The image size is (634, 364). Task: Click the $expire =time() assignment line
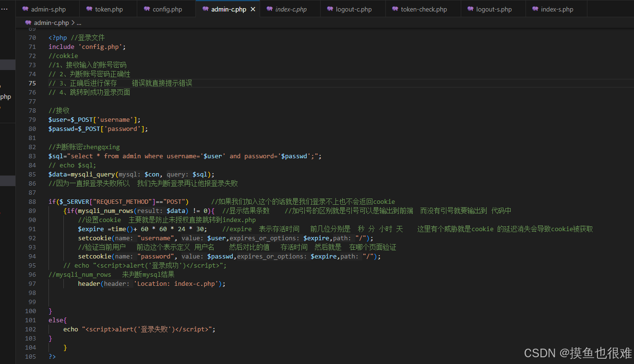143,229
